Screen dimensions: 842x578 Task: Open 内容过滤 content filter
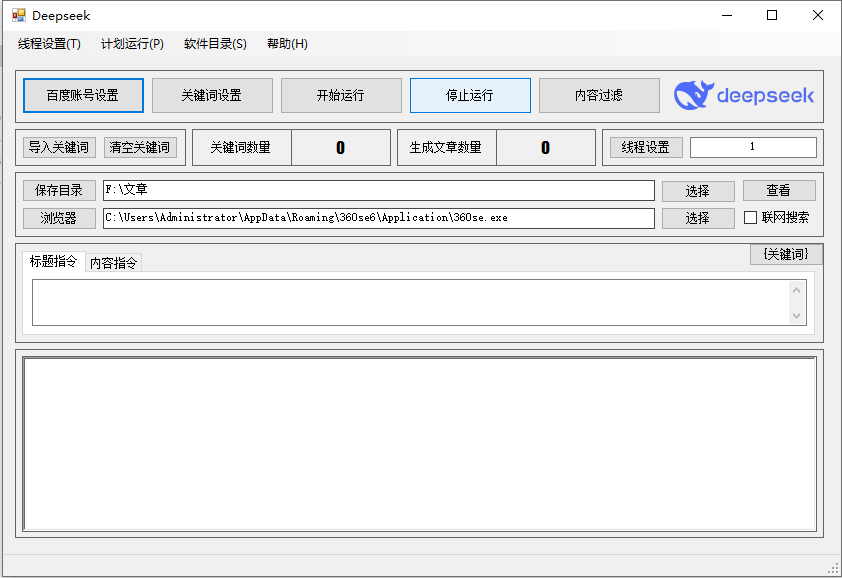click(x=599, y=96)
